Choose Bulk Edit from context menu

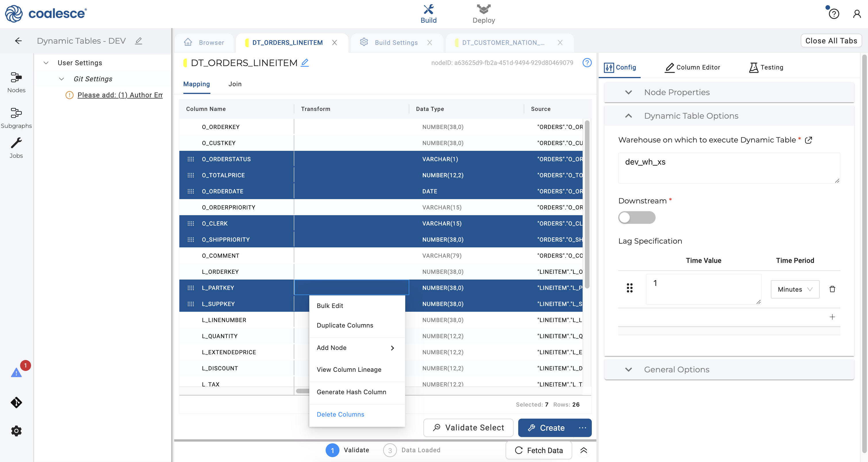(330, 306)
